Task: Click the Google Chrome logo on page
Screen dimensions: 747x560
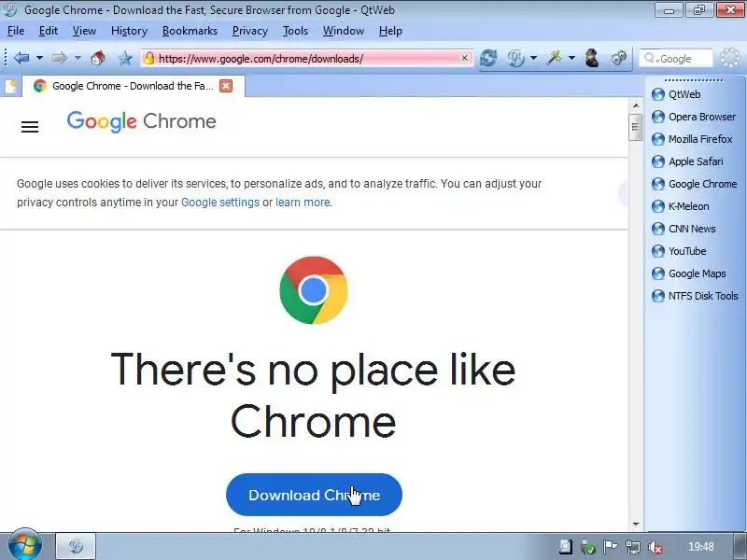Action: [x=142, y=122]
